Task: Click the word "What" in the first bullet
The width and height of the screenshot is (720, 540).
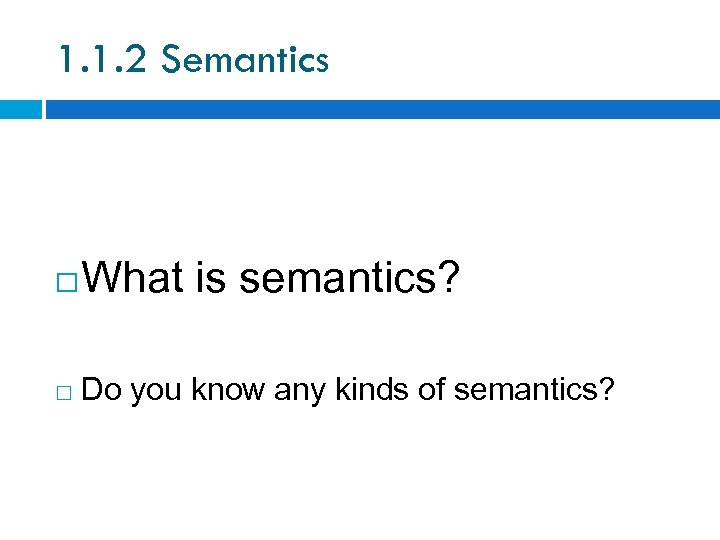Action: tap(133, 281)
